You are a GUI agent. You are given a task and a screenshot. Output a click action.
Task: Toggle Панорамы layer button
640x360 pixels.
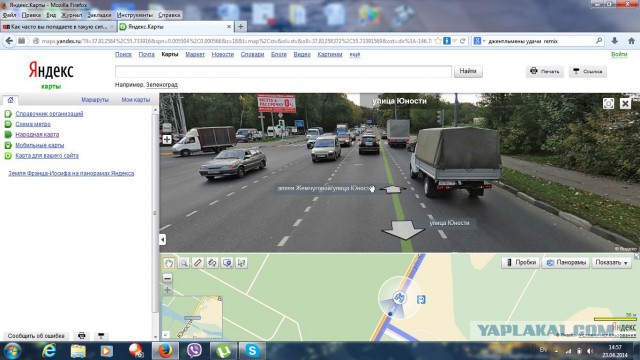pyautogui.click(x=566, y=262)
